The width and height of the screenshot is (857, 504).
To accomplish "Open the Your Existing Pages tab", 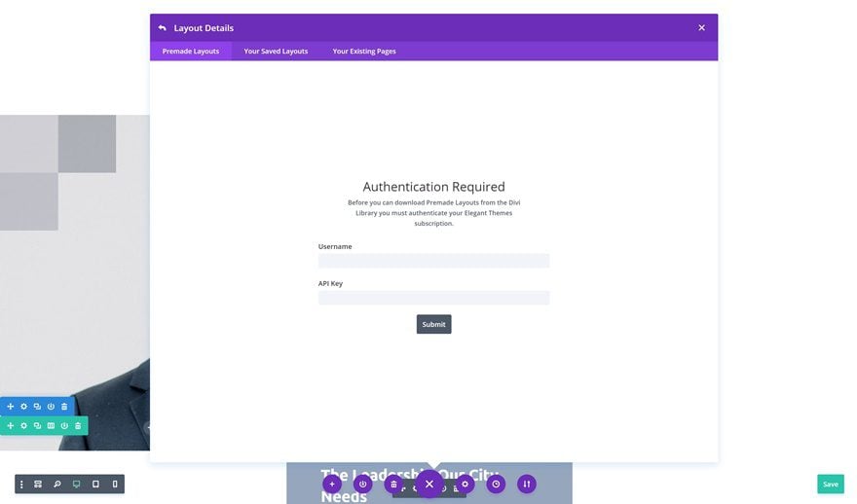I will [x=364, y=52].
